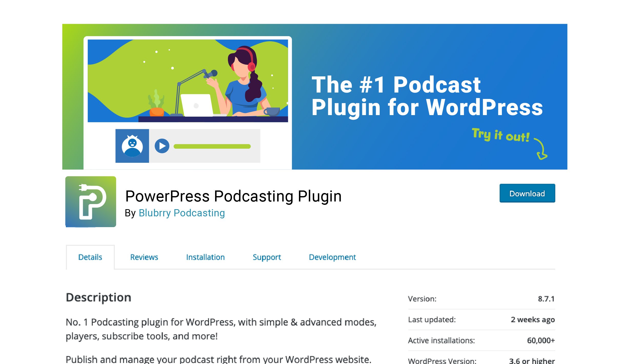635x364 pixels.
Task: Click the 'Try it out!' text
Action: pyautogui.click(x=500, y=135)
